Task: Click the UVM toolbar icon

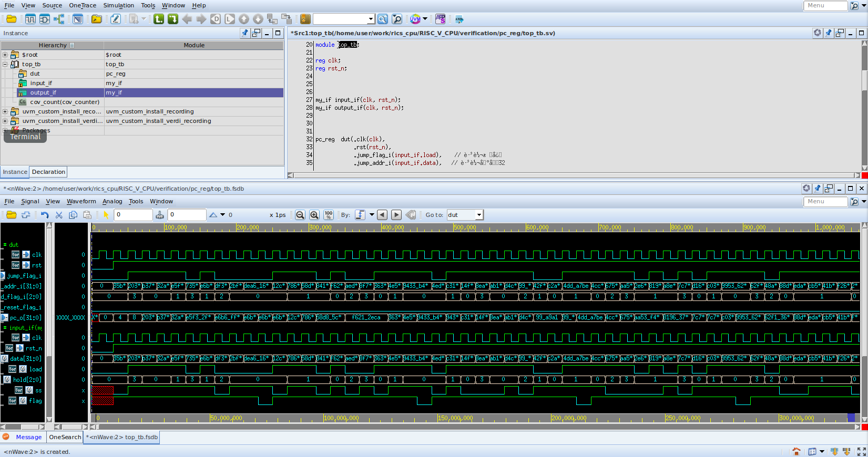Action: click(415, 19)
